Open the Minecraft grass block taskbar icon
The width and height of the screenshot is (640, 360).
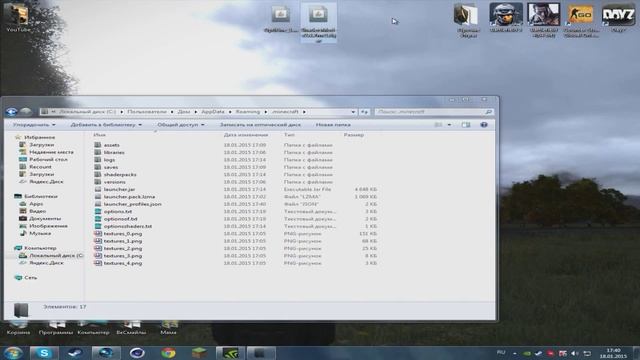pyautogui.click(x=199, y=353)
